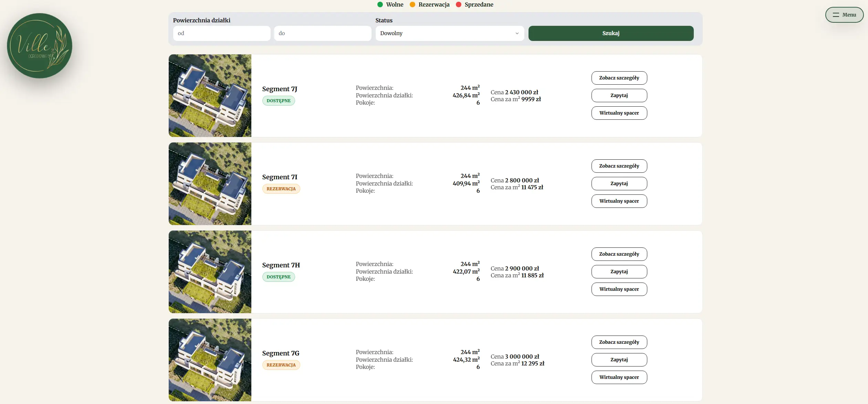Expand the Status dropdown chevron
The width and height of the screenshot is (868, 404).
point(517,33)
